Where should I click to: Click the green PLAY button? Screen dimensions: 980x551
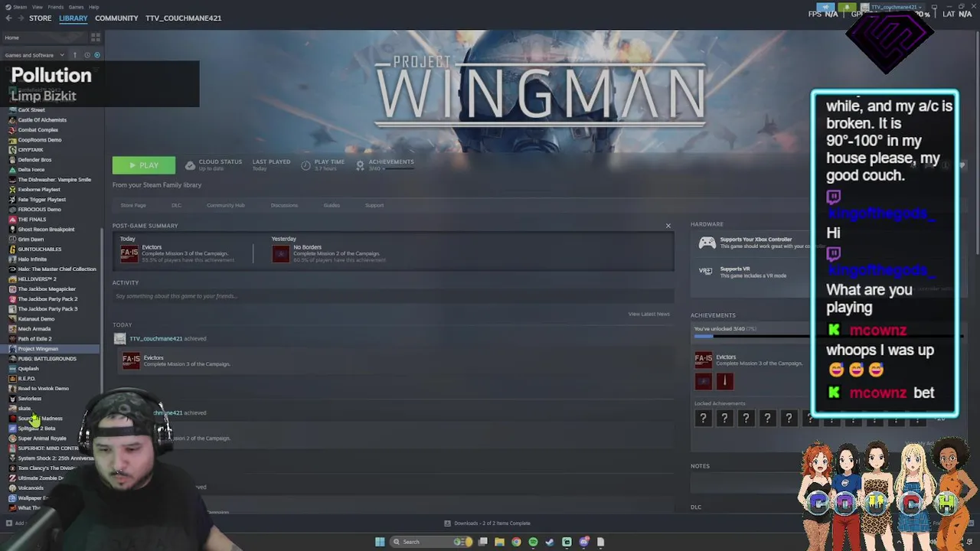click(143, 165)
